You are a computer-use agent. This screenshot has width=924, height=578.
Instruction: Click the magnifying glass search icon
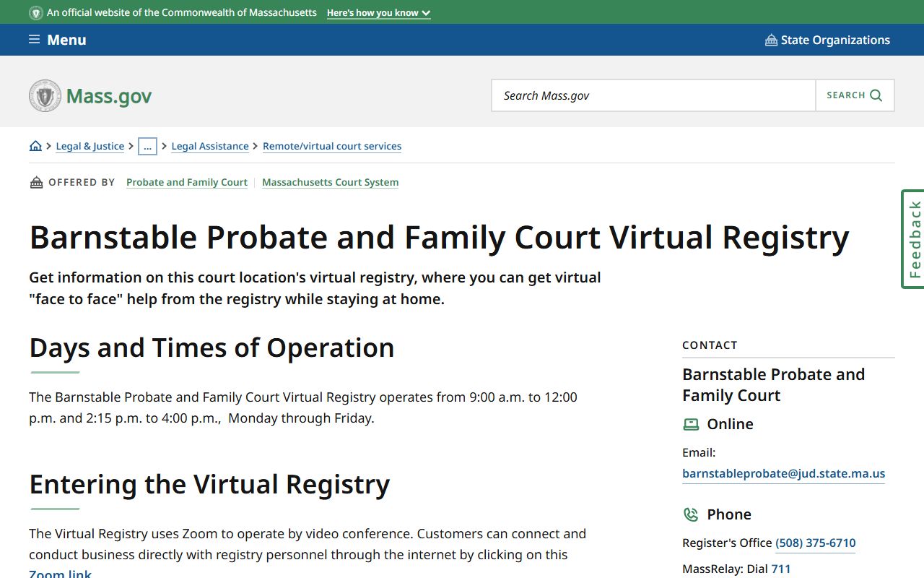(876, 95)
